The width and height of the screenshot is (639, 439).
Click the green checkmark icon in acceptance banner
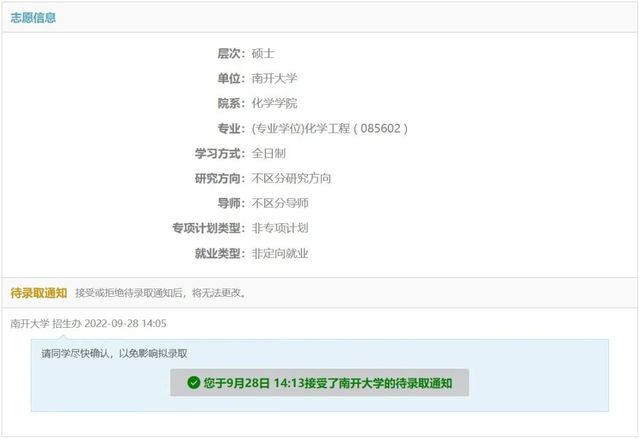(193, 382)
